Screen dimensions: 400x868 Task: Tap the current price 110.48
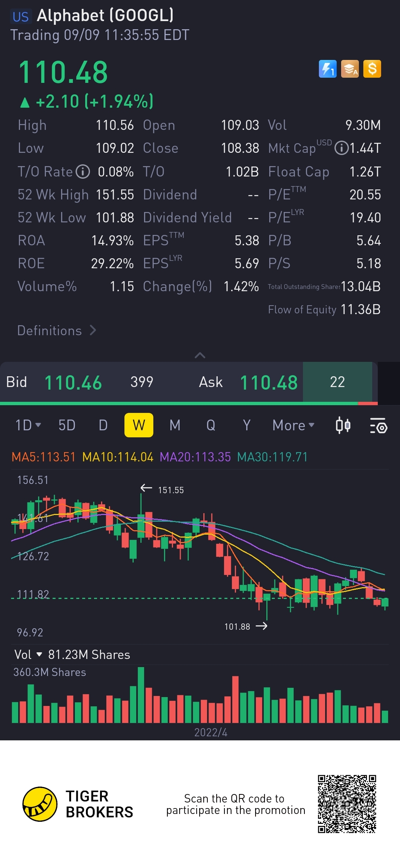point(63,72)
